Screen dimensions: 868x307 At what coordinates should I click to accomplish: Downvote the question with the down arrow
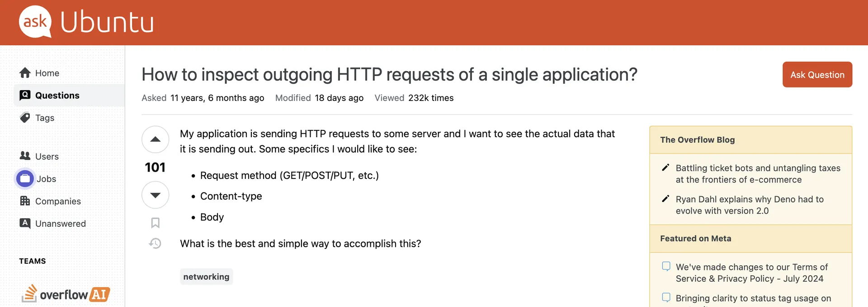click(155, 195)
